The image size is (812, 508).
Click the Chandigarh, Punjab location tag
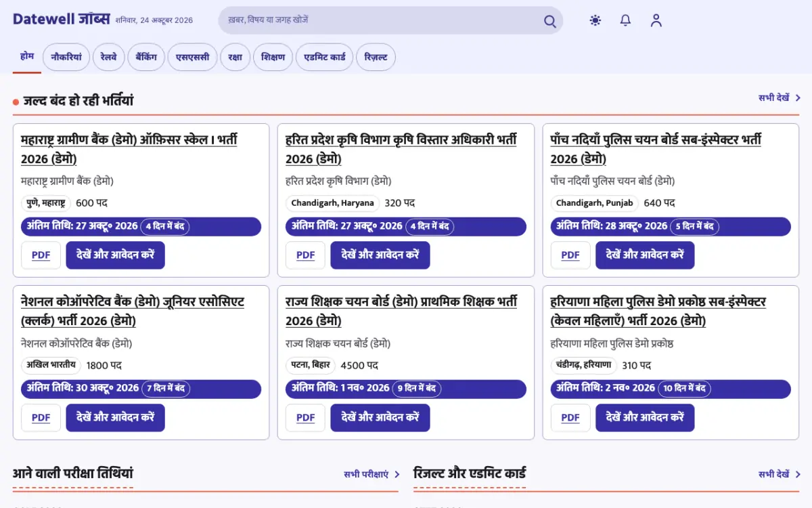tap(595, 203)
